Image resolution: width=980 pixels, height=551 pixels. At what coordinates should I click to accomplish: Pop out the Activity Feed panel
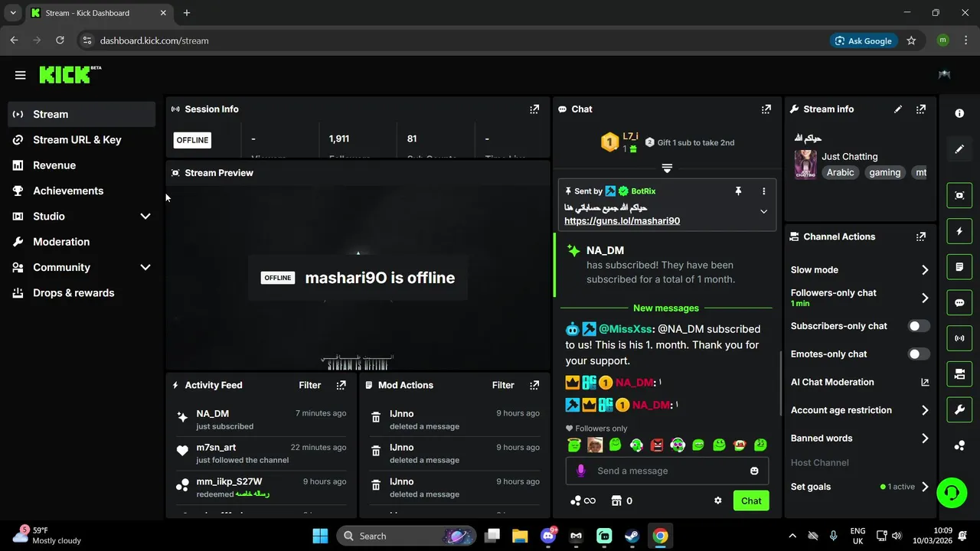click(x=341, y=386)
